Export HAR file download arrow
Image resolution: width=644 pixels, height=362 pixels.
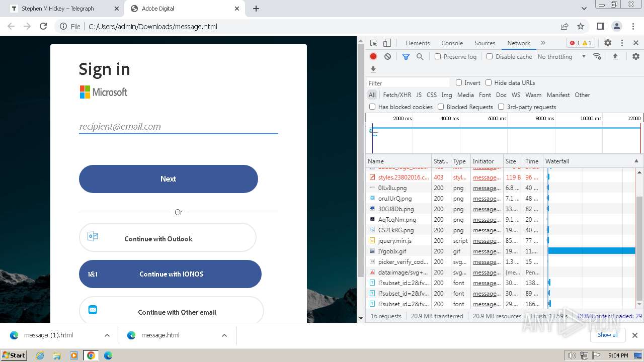click(373, 69)
